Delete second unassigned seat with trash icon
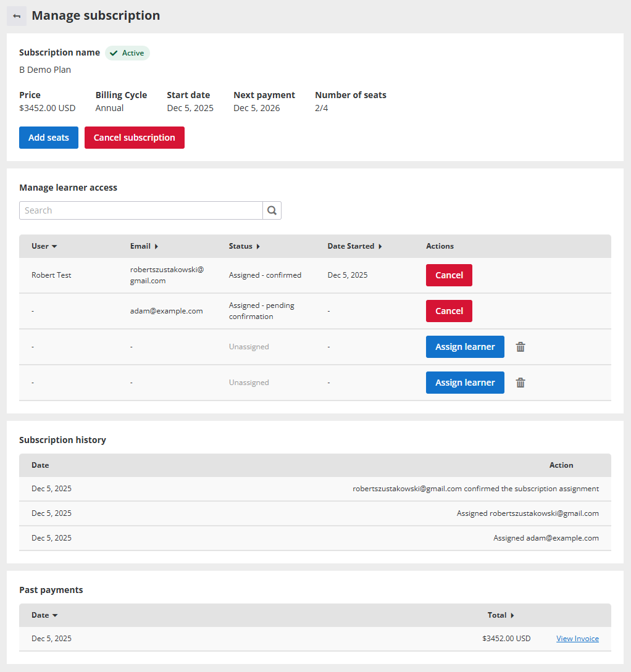The height and width of the screenshot is (672, 631). coord(520,383)
